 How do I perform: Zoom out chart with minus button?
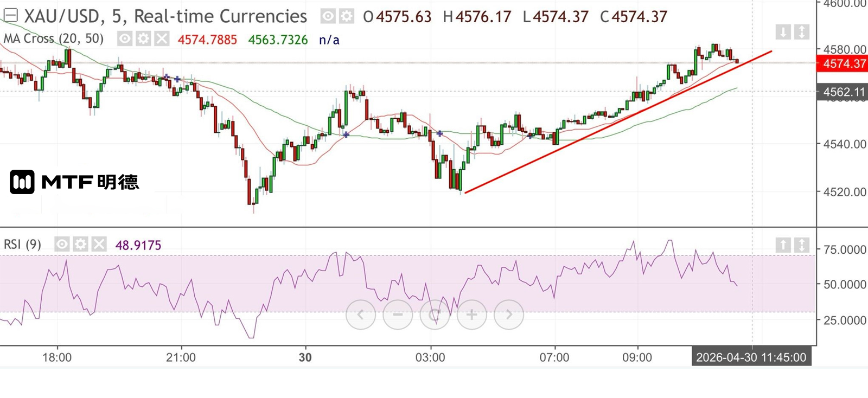pyautogui.click(x=398, y=314)
